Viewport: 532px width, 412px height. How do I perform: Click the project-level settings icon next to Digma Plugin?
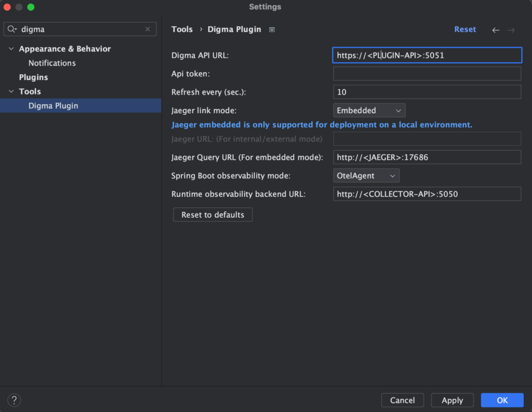[272, 30]
